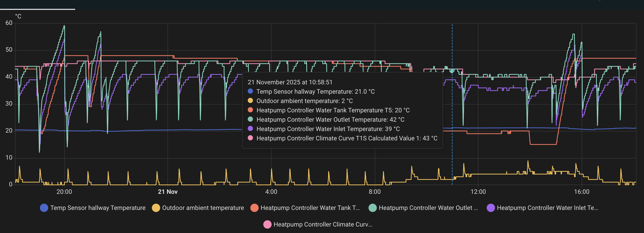Image resolution: width=644 pixels, height=233 pixels.
Task: Click tooltip row Water Outlet Temperature: 42 °C
Action: (330, 120)
